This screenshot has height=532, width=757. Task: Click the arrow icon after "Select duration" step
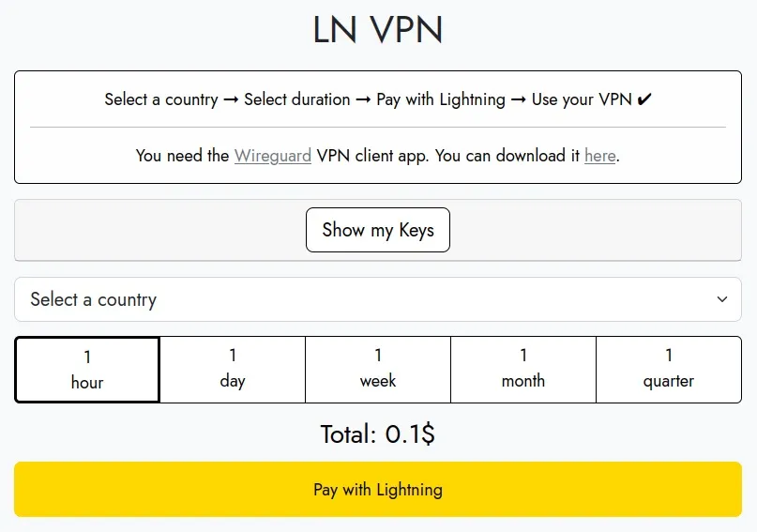[x=363, y=99]
